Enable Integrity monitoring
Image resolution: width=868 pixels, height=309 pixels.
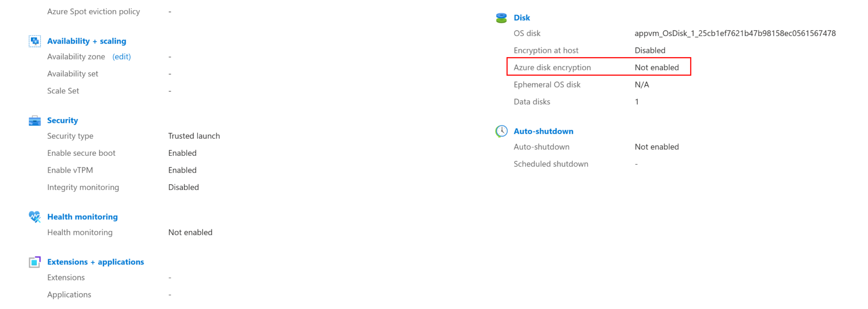[184, 187]
